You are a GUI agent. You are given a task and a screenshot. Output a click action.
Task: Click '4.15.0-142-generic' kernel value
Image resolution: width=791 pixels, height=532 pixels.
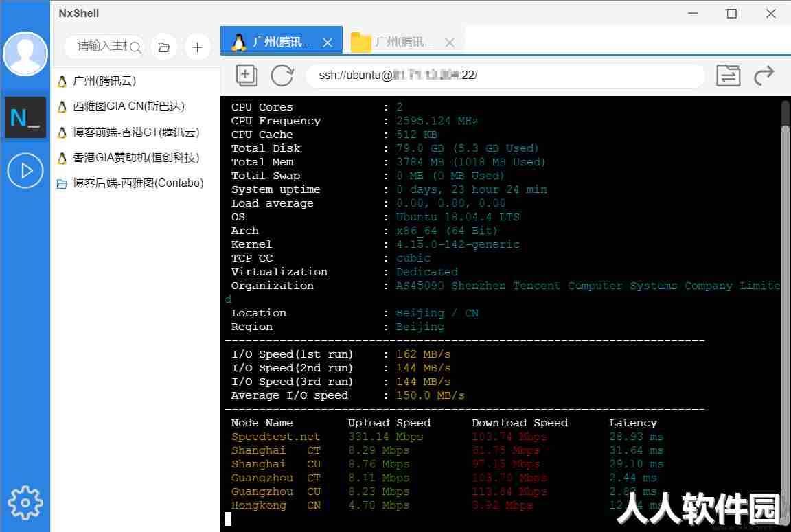tap(457, 244)
